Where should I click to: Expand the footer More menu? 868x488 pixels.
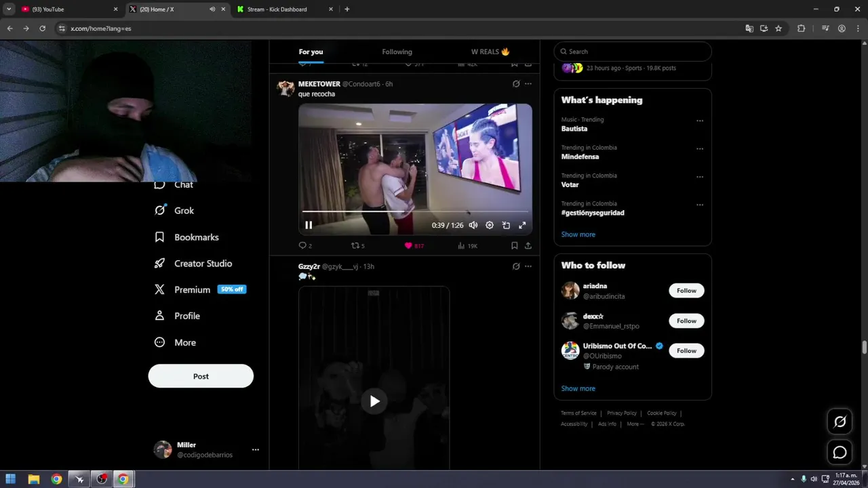click(x=635, y=424)
